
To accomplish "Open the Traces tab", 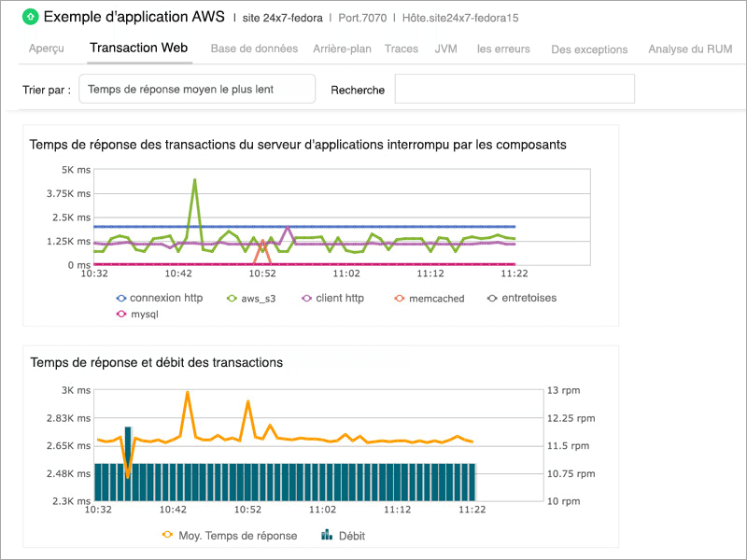I will coord(402,48).
